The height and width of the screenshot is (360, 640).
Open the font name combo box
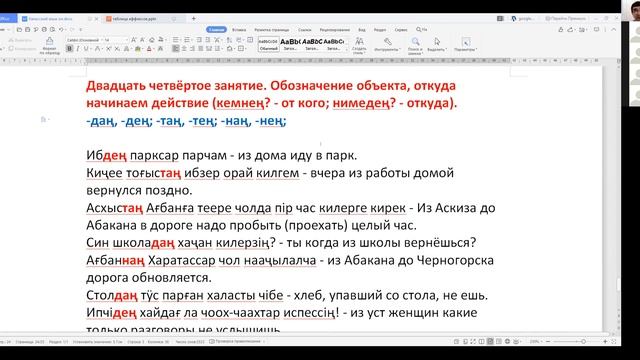(x=84, y=40)
